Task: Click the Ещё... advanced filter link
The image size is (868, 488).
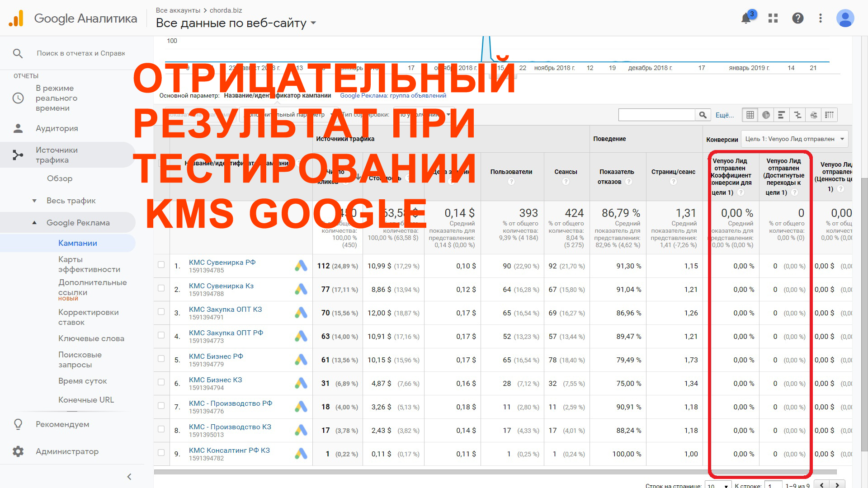Action: click(x=725, y=115)
